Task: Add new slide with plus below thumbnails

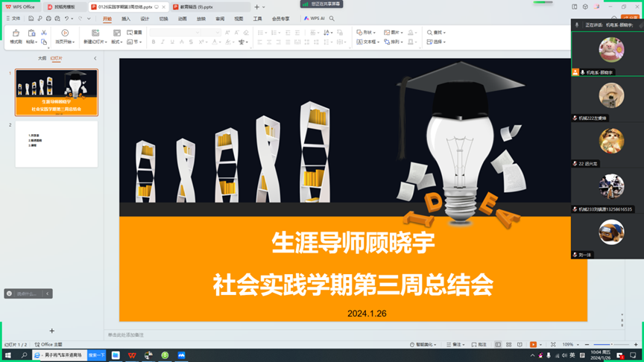Action: (x=51, y=331)
